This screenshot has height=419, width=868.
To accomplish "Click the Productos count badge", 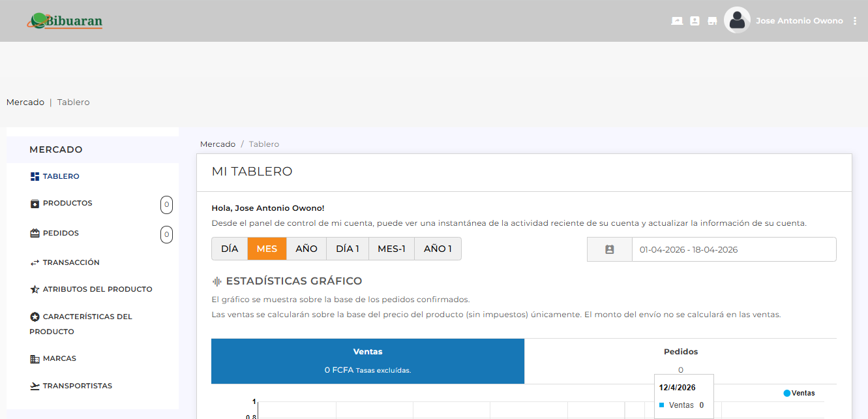I will point(166,204).
